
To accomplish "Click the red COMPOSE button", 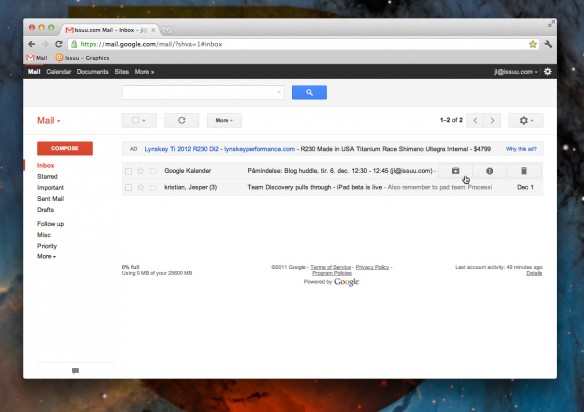I will tap(65, 148).
